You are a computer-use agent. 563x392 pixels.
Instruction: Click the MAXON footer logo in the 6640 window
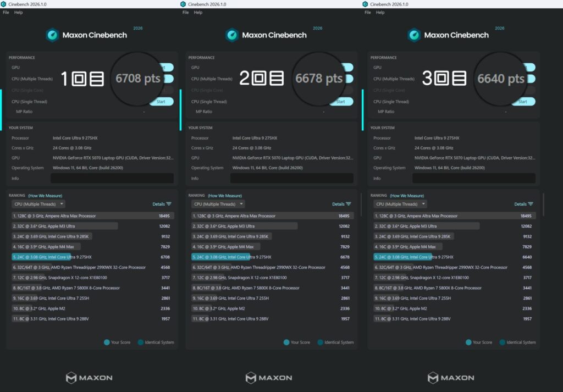(451, 378)
